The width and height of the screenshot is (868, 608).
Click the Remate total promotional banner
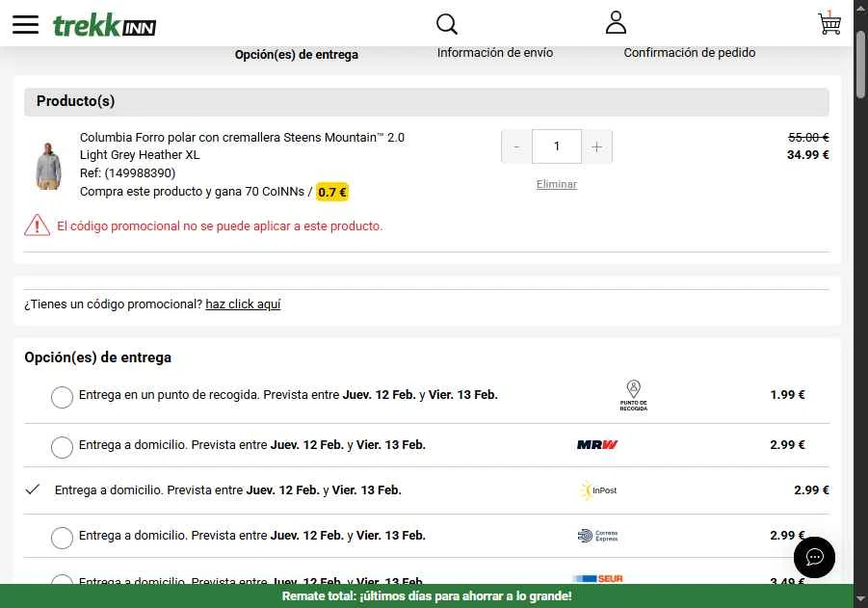[426, 595]
